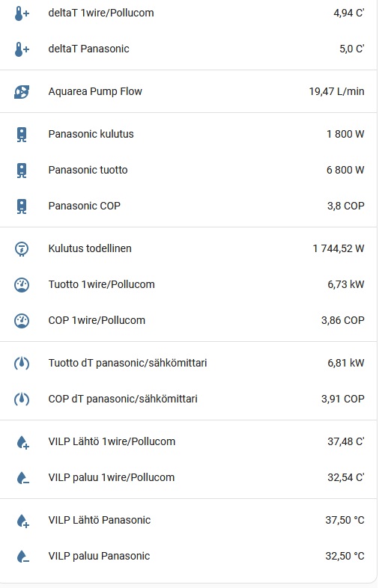Click water-plus icon beside VILP Lähtö 1wire/Pollucom
Image resolution: width=388 pixels, height=588 pixels.
click(x=22, y=442)
